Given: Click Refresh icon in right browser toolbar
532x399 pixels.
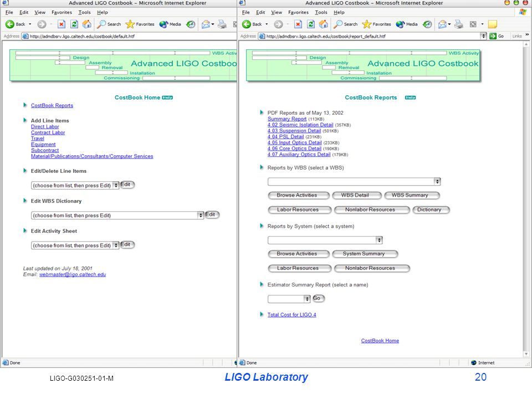Looking at the screenshot, I should 311,24.
